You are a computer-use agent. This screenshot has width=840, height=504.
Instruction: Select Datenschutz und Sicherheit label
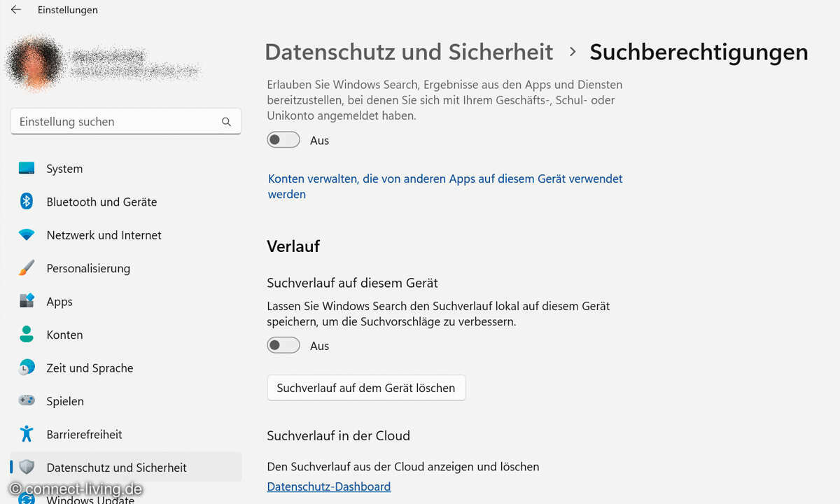(x=116, y=468)
